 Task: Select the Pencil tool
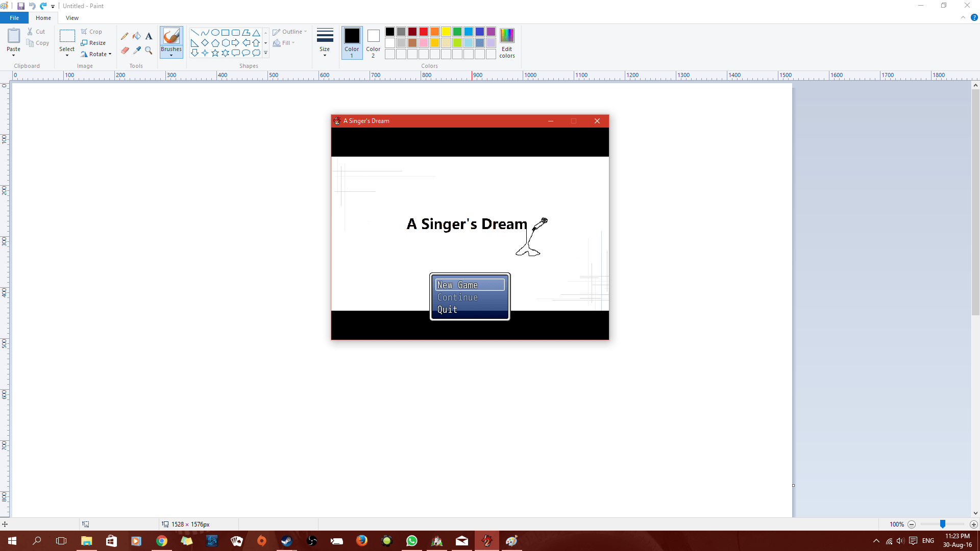pos(125,36)
